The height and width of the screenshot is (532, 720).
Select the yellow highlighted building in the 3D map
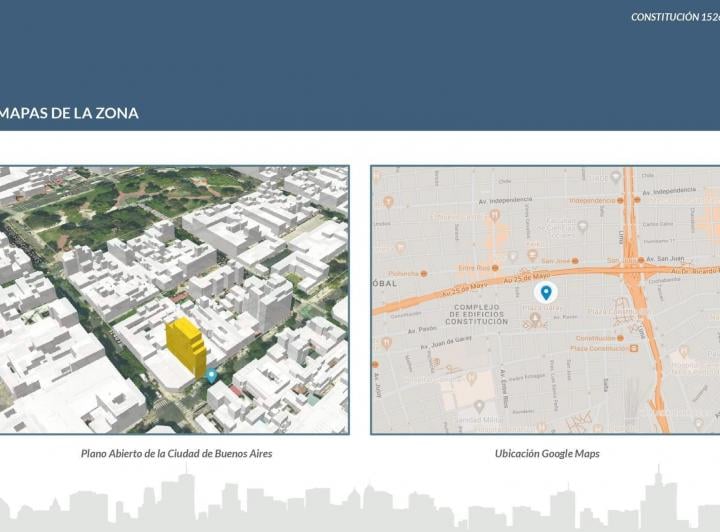click(186, 347)
